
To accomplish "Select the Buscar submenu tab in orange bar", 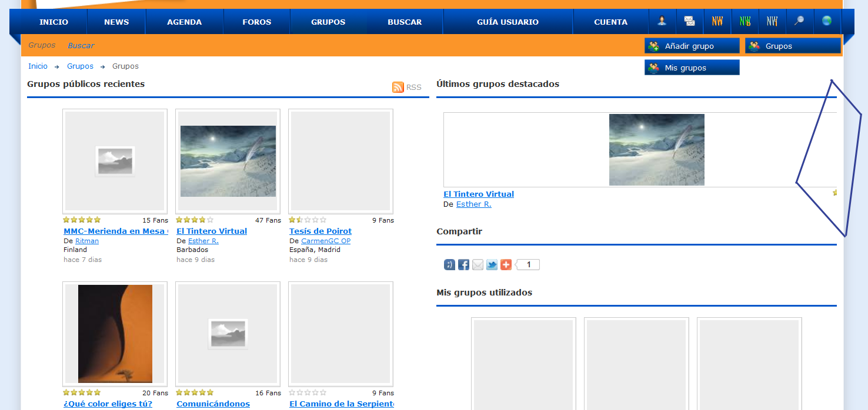I will (x=81, y=45).
